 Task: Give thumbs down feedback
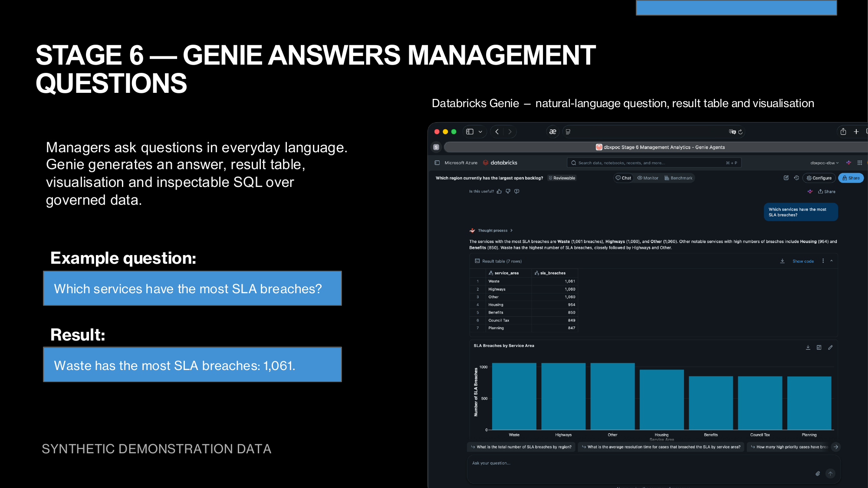click(x=508, y=191)
